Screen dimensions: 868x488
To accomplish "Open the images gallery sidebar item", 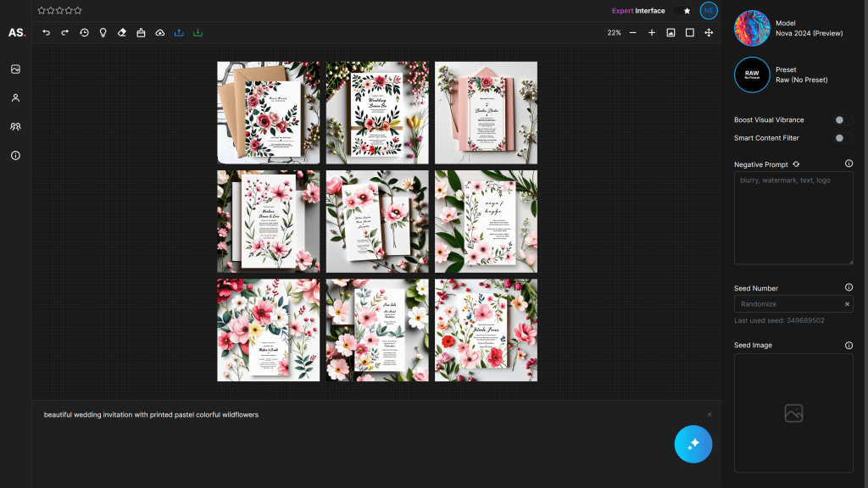I will coord(15,69).
